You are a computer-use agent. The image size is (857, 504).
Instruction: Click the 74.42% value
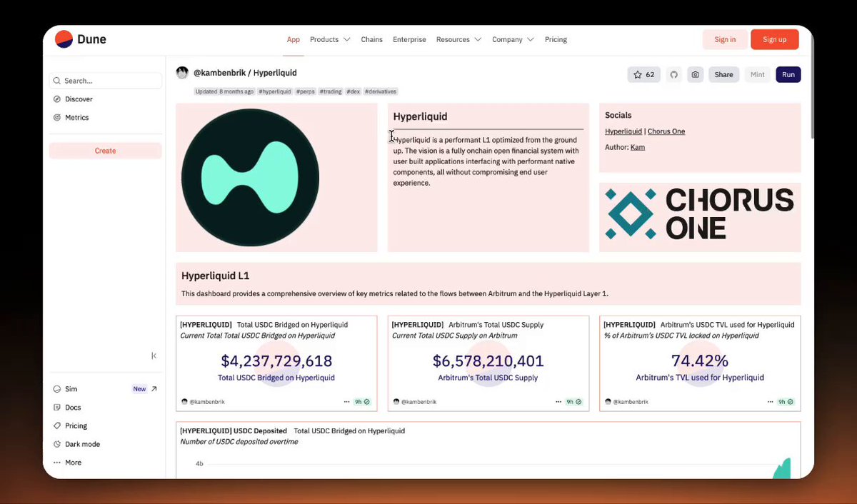coord(700,361)
